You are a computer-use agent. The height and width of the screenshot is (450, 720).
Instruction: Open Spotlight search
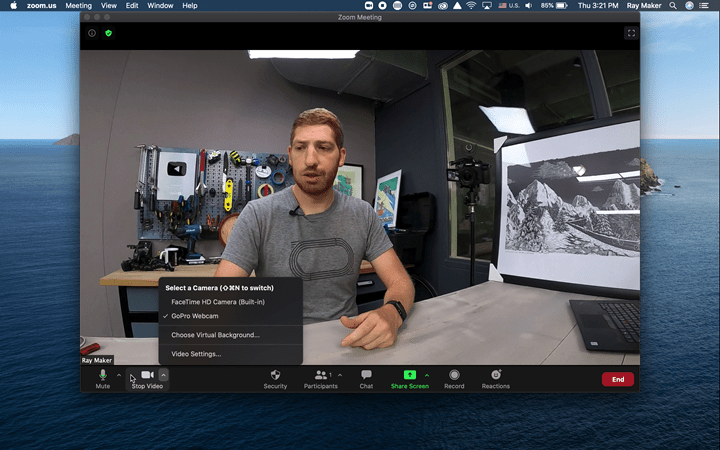673,6
